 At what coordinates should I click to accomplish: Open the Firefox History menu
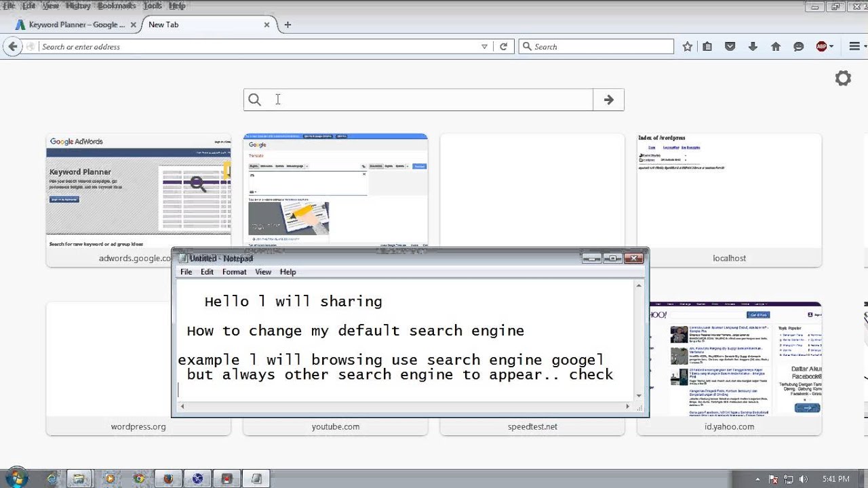click(x=78, y=5)
